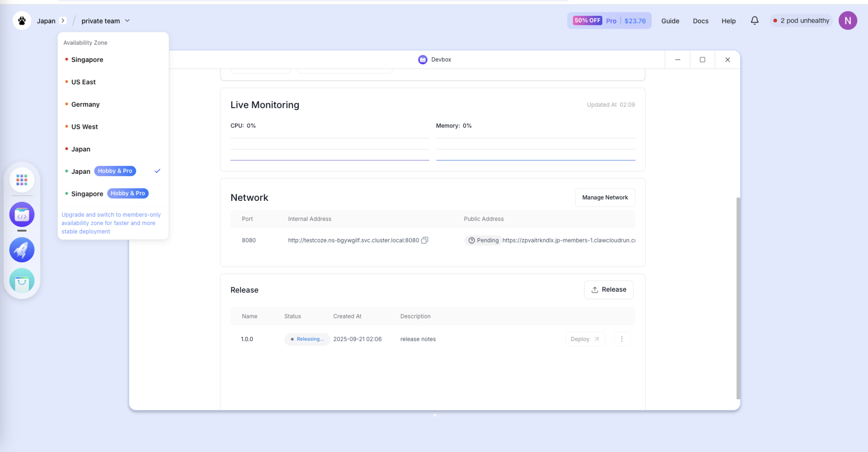Open the shopping bag app store icon
The height and width of the screenshot is (452, 868).
(22, 281)
